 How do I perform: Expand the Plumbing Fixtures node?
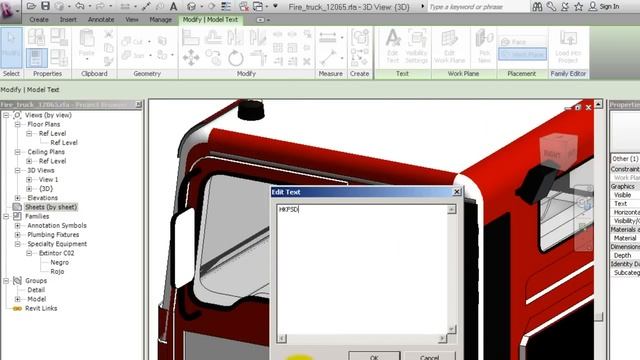click(x=18, y=235)
